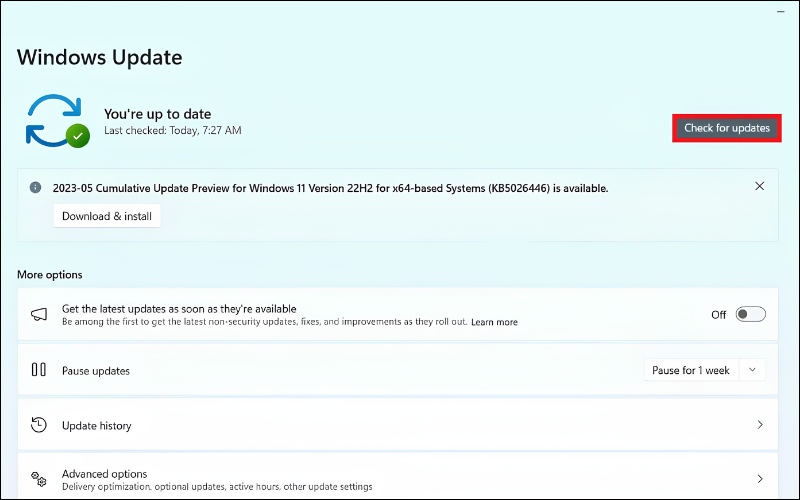Image resolution: width=800 pixels, height=500 pixels.
Task: Click the More options heading
Action: tap(49, 274)
